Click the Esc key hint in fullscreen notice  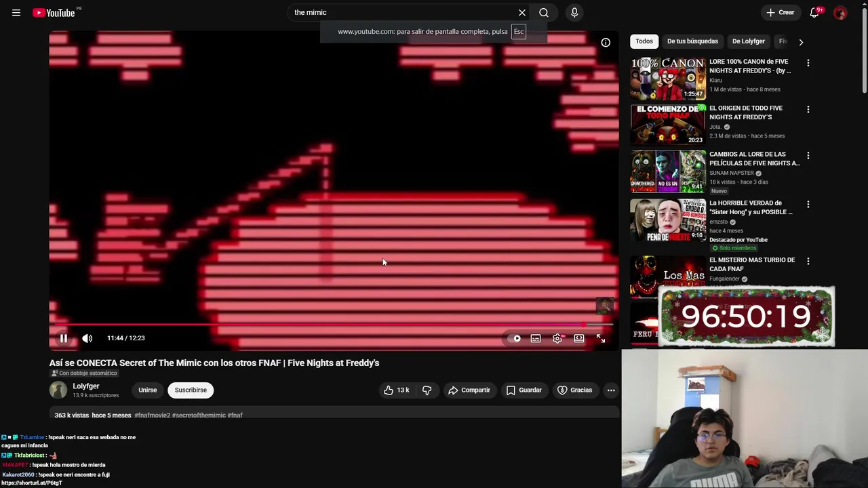click(x=519, y=32)
